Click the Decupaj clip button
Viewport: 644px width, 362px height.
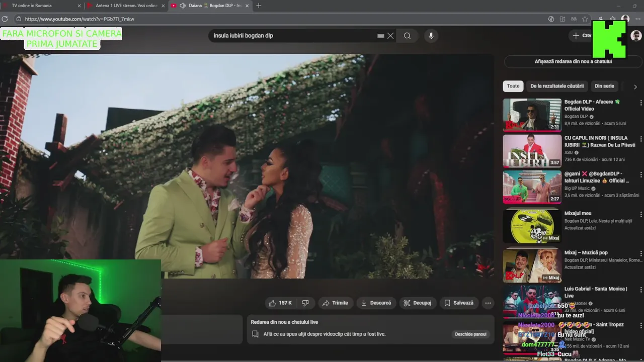pyautogui.click(x=418, y=303)
